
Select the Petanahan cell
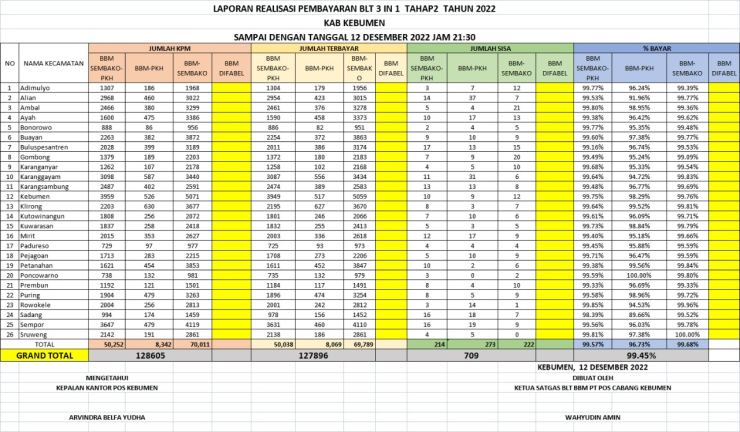coord(53,266)
